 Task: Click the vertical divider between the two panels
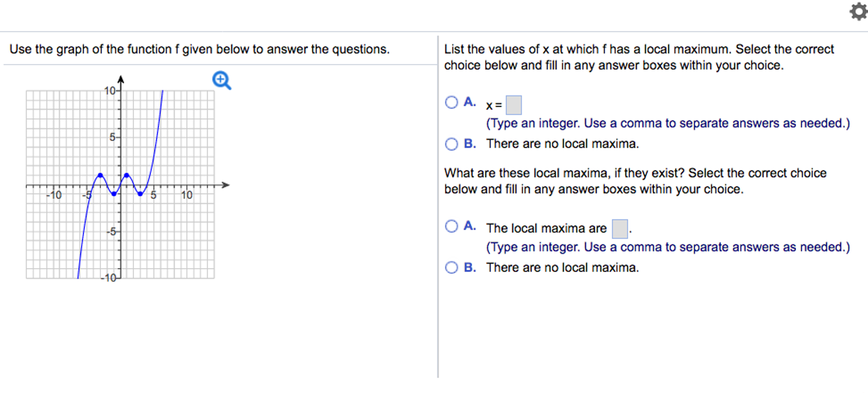point(438,206)
